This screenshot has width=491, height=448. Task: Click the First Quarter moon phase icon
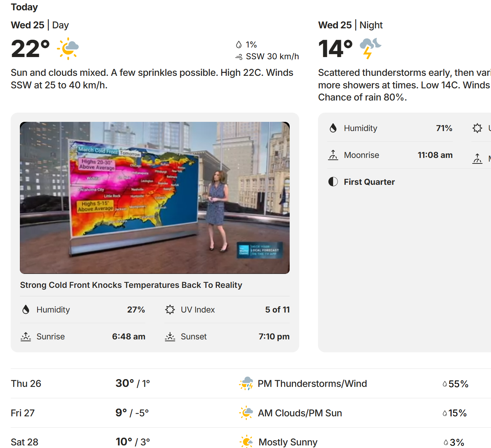(333, 182)
